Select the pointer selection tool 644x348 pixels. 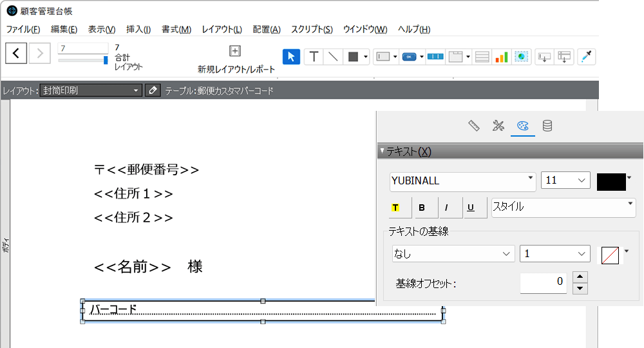(291, 57)
